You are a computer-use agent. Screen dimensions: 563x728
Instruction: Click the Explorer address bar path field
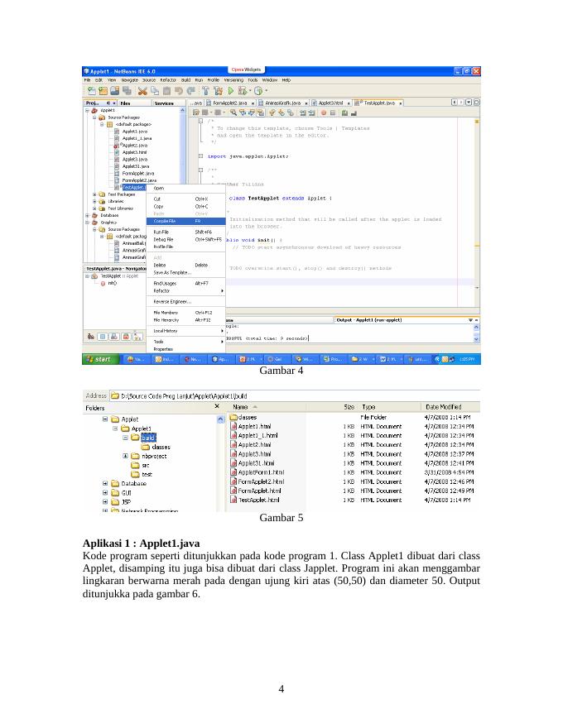click(295, 396)
